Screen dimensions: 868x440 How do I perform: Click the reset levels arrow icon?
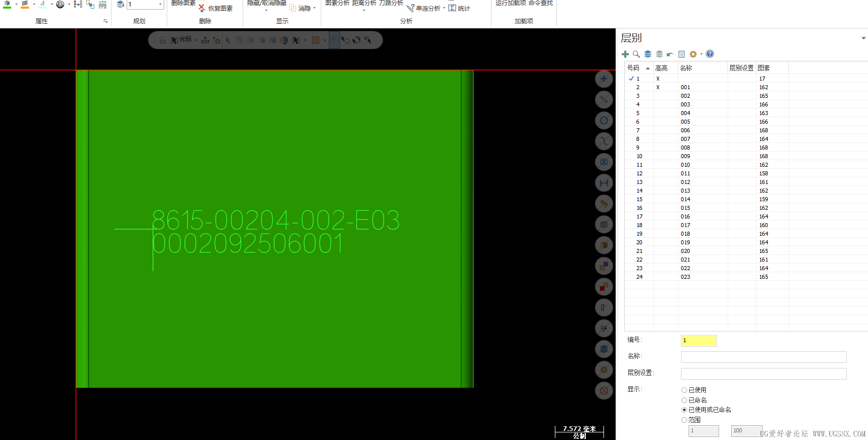tap(670, 54)
